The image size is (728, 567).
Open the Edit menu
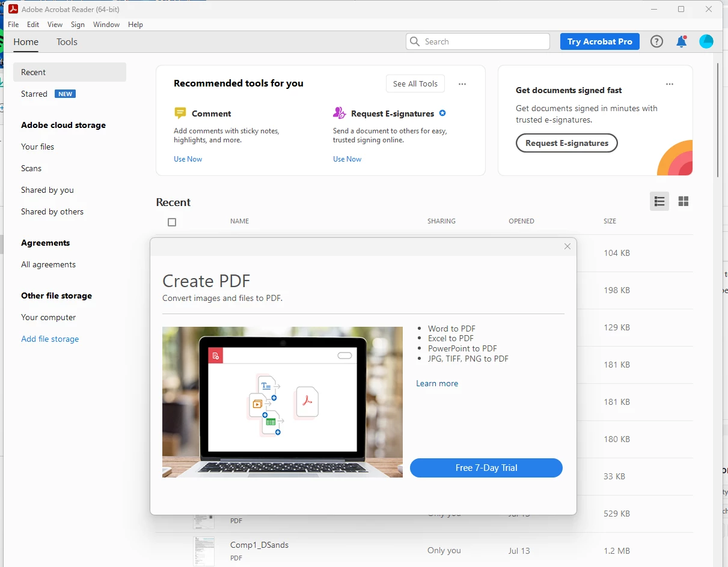[33, 25]
